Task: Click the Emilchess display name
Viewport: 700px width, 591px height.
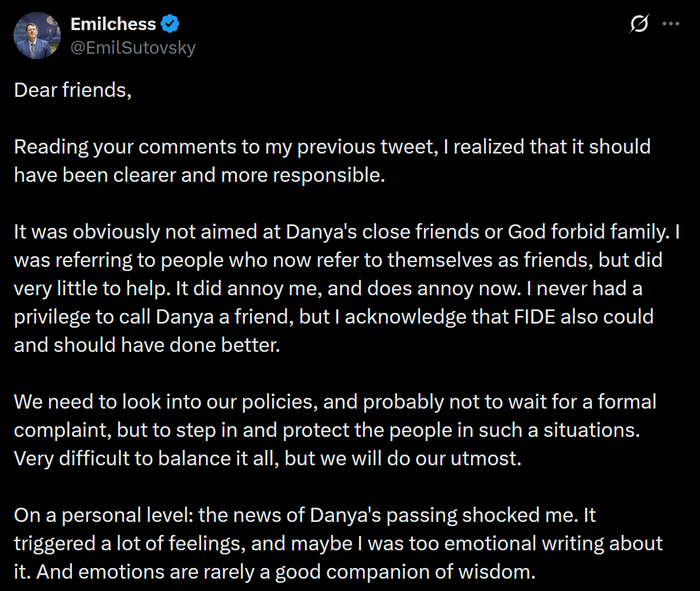Action: point(113,24)
